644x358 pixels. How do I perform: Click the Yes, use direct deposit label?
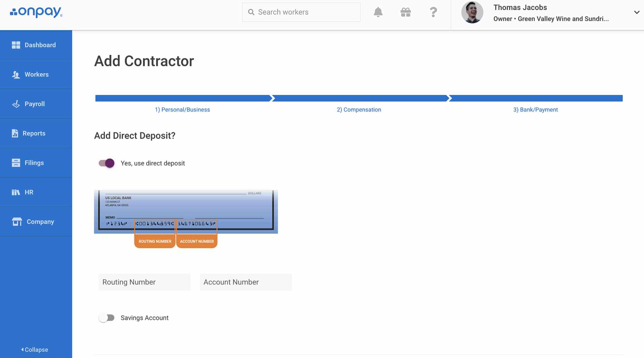pyautogui.click(x=153, y=163)
